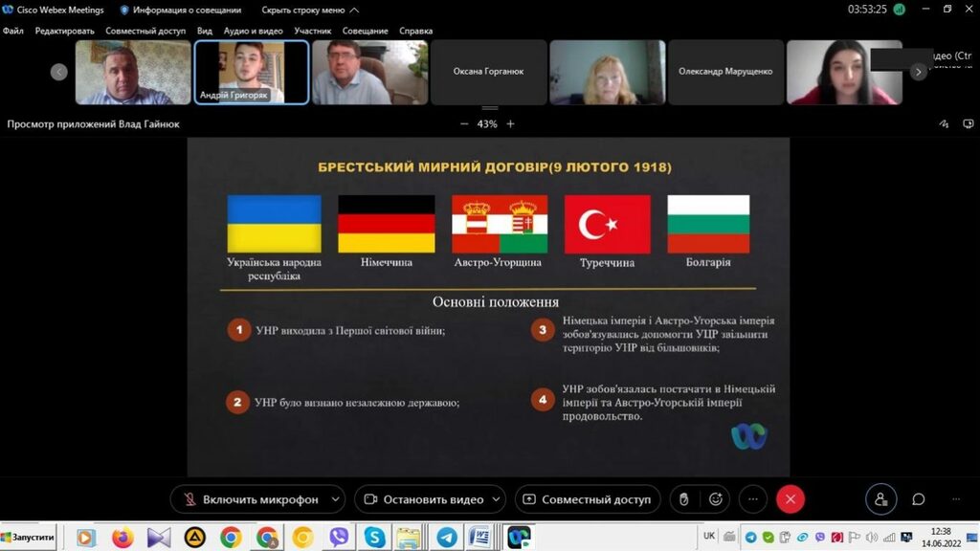
Task: Expand video options dropdown arrow
Action: 496,499
